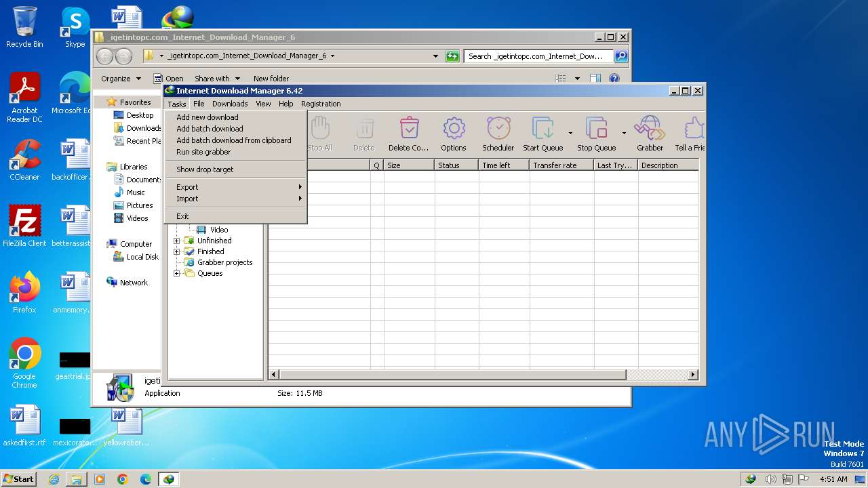Choose Exit from Tasks menu
The image size is (868, 488).
(235, 216)
